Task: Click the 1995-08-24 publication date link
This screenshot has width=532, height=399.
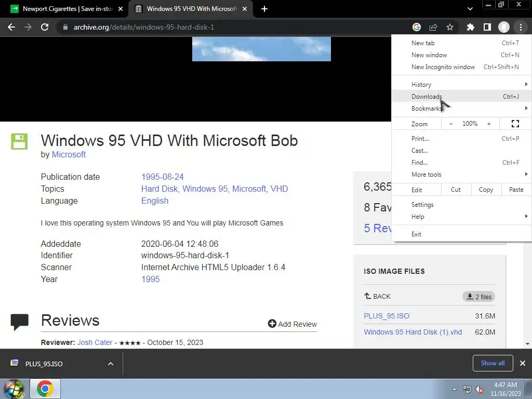Action: (163, 177)
